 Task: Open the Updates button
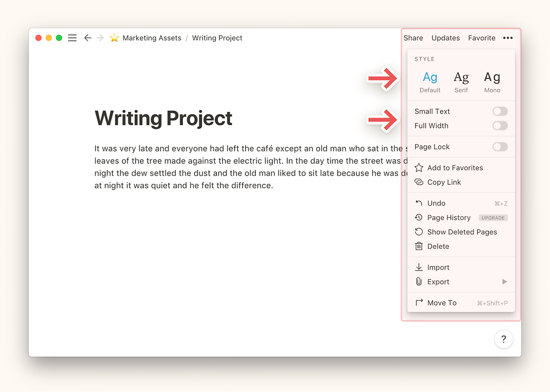[x=445, y=38]
